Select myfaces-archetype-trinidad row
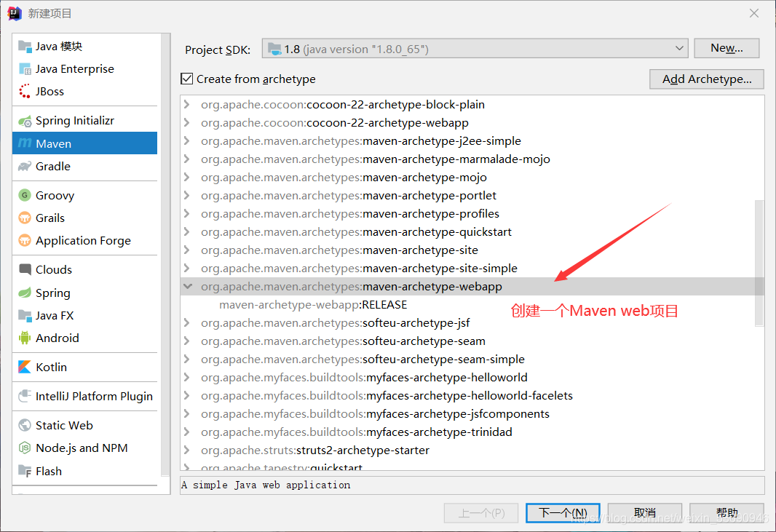 472,432
